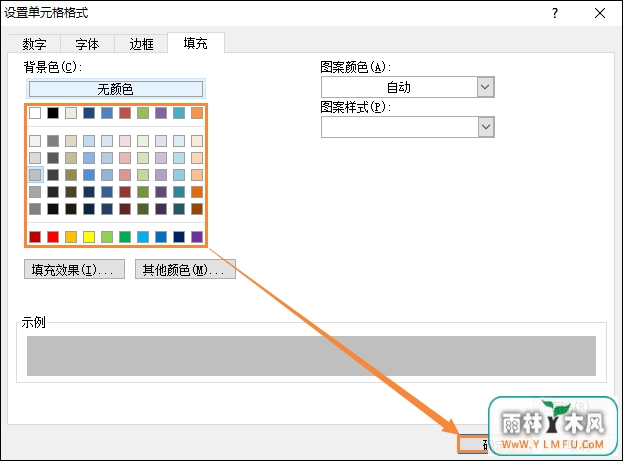Expand the 图案样式 dropdown arrow

point(486,127)
